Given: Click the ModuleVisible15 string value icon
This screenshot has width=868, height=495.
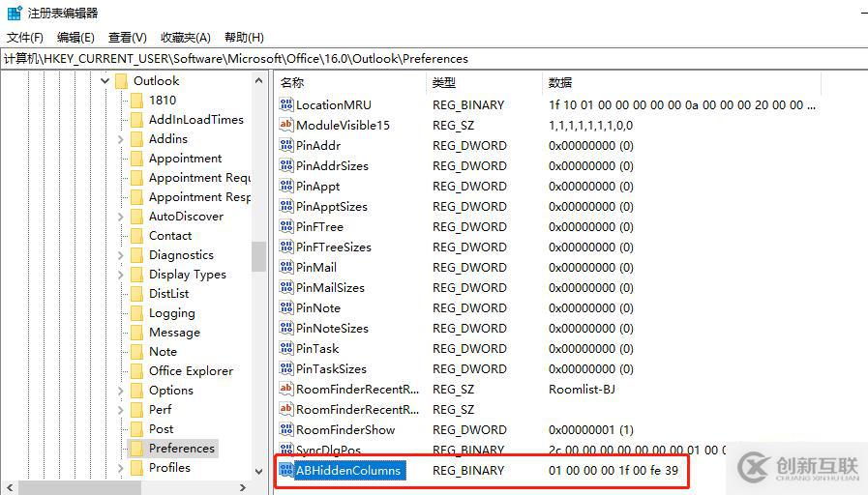Looking at the screenshot, I should pyautogui.click(x=286, y=125).
